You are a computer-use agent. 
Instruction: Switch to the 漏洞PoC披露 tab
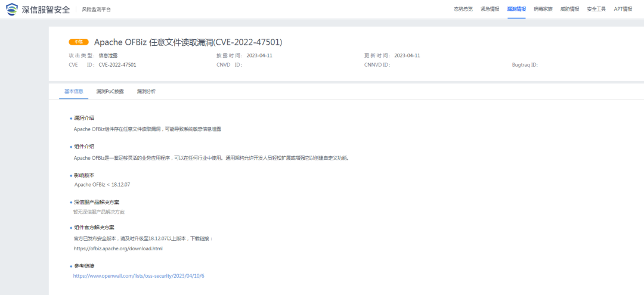pyautogui.click(x=110, y=91)
